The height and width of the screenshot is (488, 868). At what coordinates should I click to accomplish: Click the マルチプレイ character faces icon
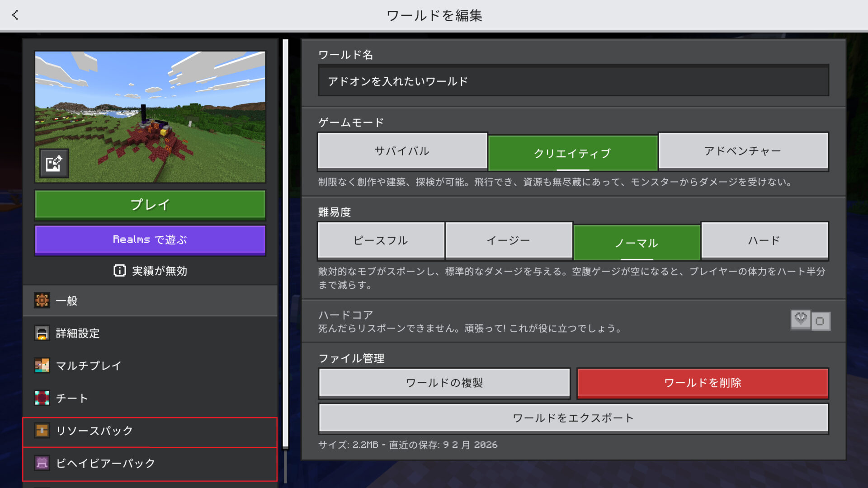(x=42, y=366)
